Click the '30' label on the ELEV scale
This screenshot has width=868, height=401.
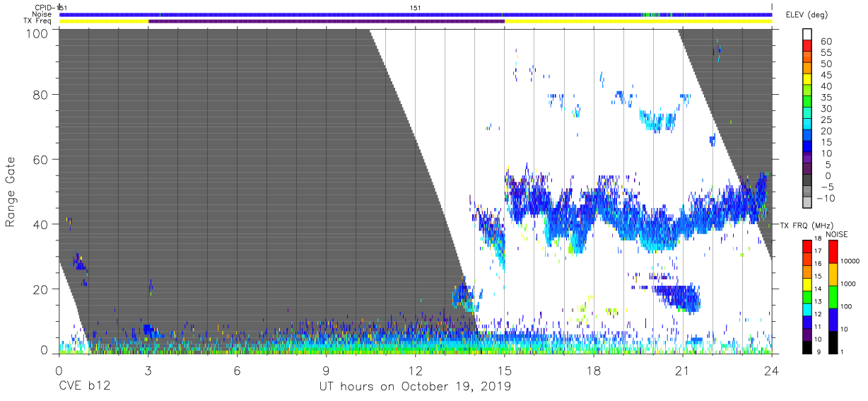[826, 108]
